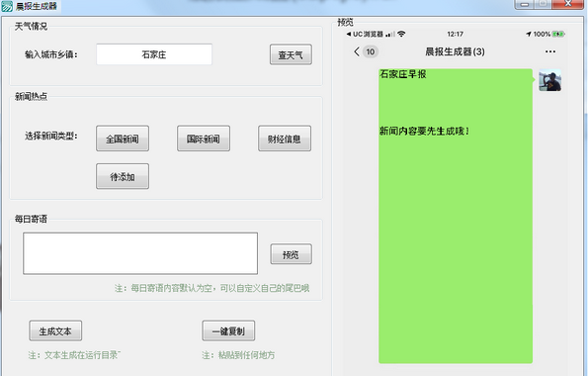Click the note 粘贴到任何地方
Screen dimensions: 588x376
[x=238, y=355]
